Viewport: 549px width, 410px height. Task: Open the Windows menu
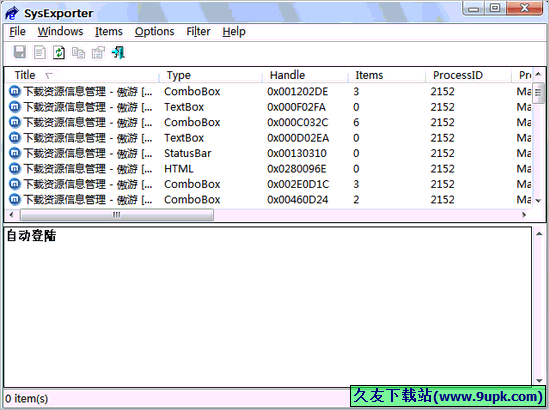[61, 32]
